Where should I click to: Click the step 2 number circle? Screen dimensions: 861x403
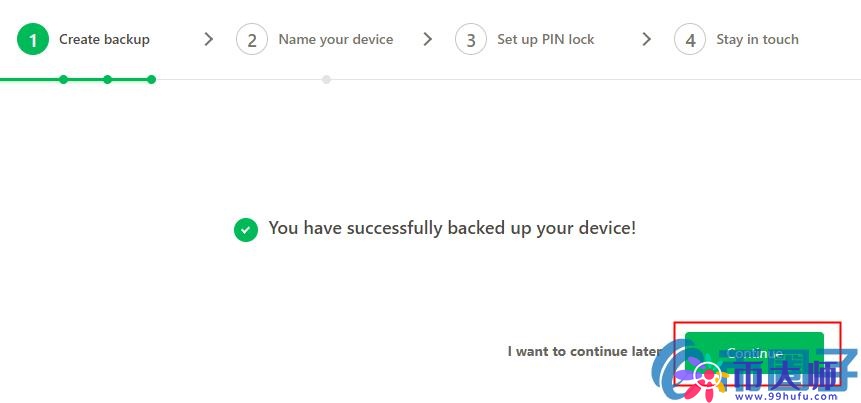[x=252, y=40]
